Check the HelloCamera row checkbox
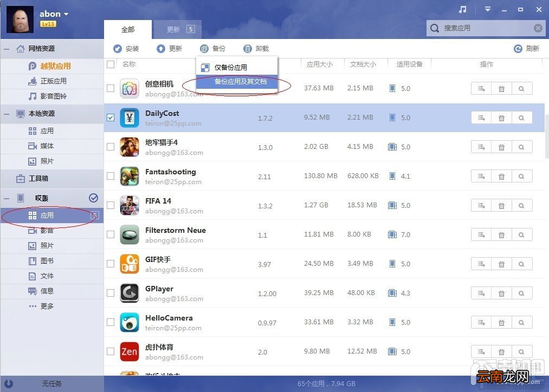 111,322
